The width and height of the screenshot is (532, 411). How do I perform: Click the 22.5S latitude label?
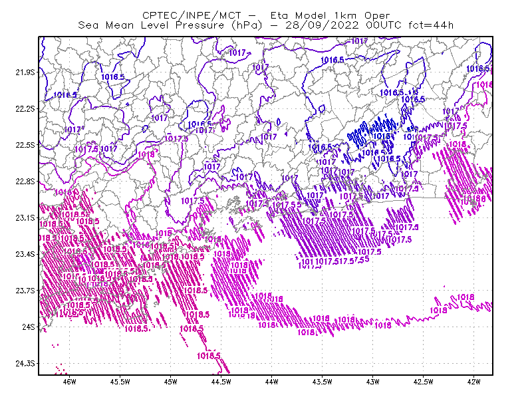25,145
